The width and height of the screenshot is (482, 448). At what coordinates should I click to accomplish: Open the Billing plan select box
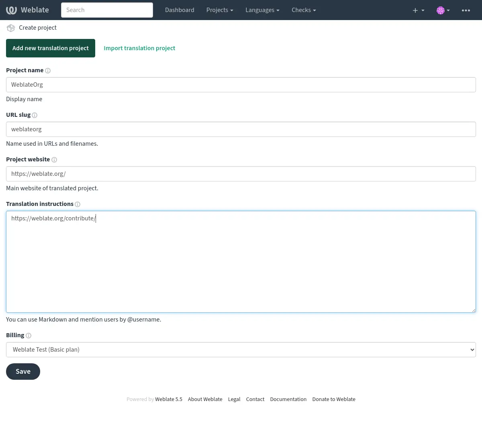(x=241, y=350)
